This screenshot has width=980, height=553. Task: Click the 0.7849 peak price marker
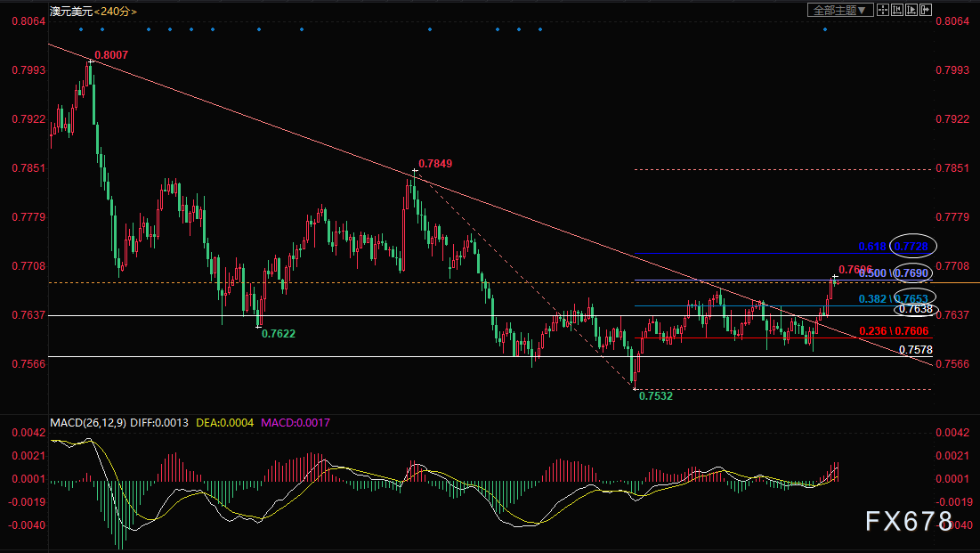(435, 164)
